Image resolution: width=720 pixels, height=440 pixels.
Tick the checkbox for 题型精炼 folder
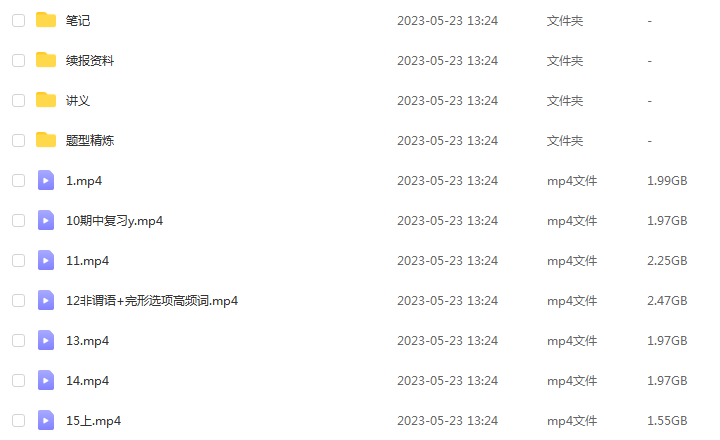click(18, 140)
